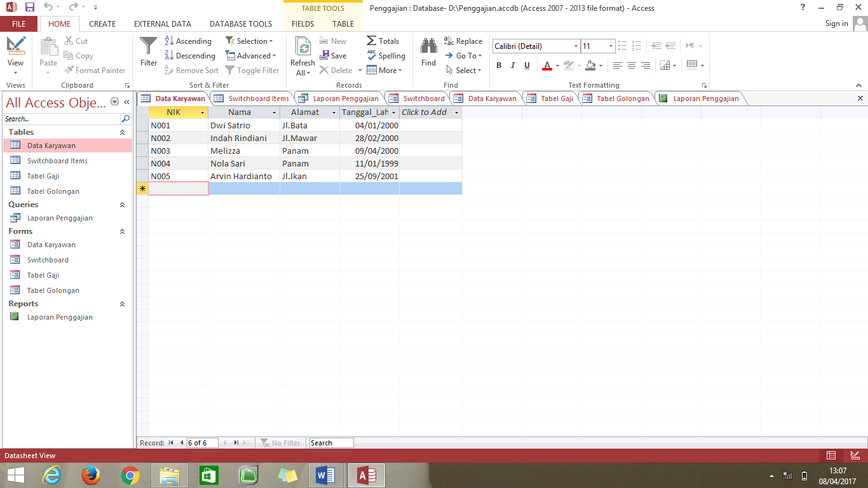Open the FILE tab
868x488 pixels.
click(x=19, y=24)
